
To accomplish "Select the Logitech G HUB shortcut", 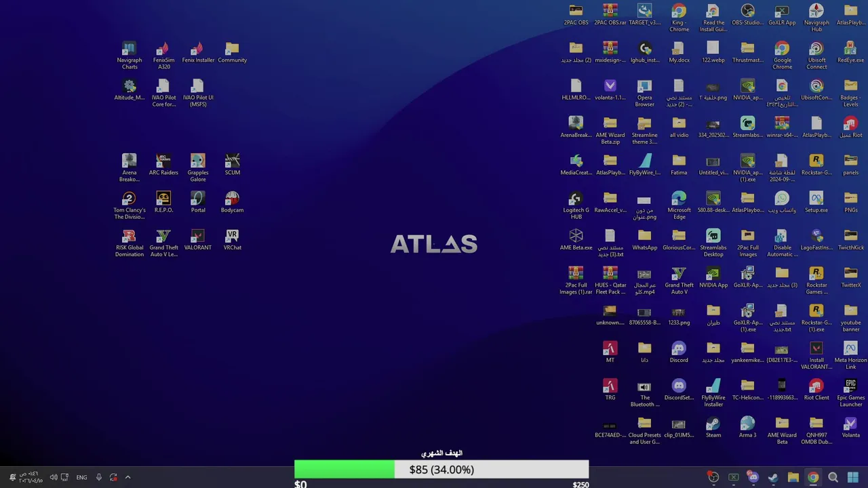I will click(x=576, y=205).
